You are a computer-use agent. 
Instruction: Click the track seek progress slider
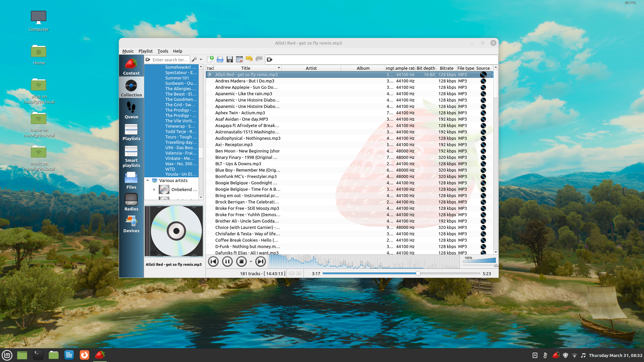[401, 274]
